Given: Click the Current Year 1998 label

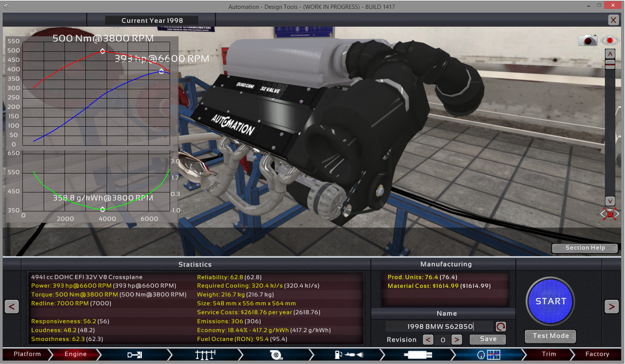Looking at the screenshot, I should 152,20.
